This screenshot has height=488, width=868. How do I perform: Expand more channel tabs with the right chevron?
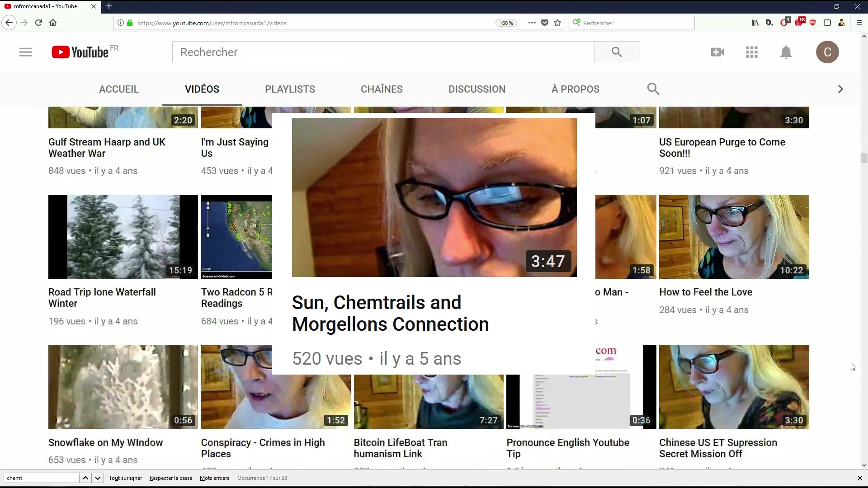point(840,89)
